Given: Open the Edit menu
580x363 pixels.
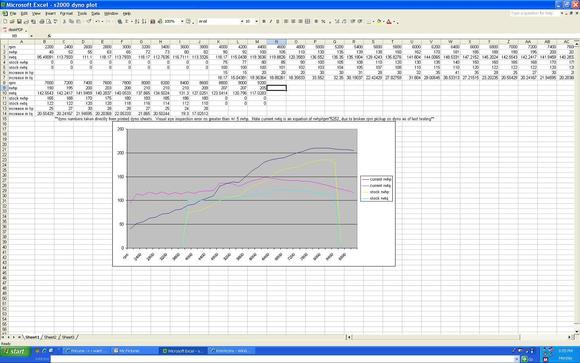Looking at the screenshot, I should [24, 13].
